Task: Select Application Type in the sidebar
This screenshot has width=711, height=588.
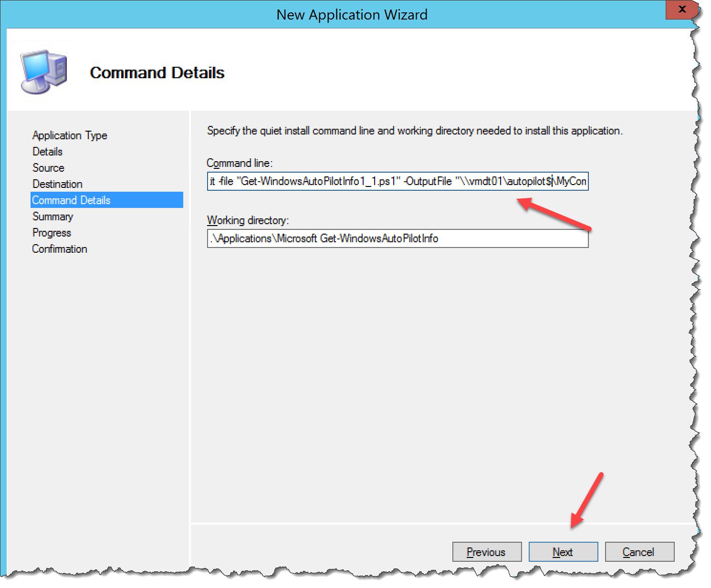Action: (x=69, y=135)
